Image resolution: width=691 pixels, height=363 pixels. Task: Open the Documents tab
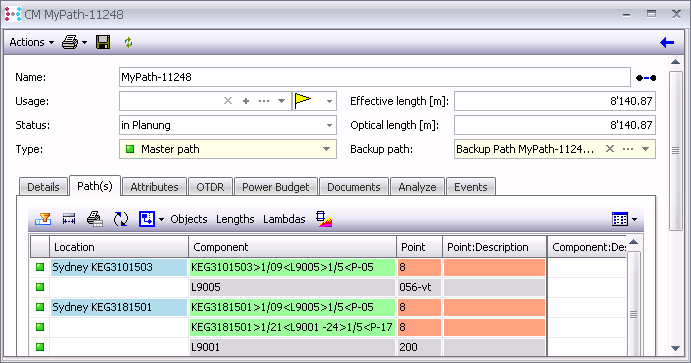pos(353,187)
